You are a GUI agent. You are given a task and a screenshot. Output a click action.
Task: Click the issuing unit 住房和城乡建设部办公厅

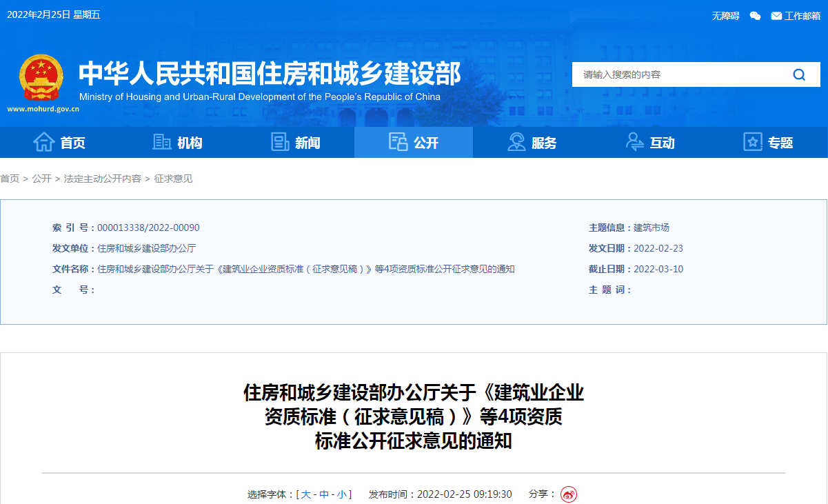point(146,248)
